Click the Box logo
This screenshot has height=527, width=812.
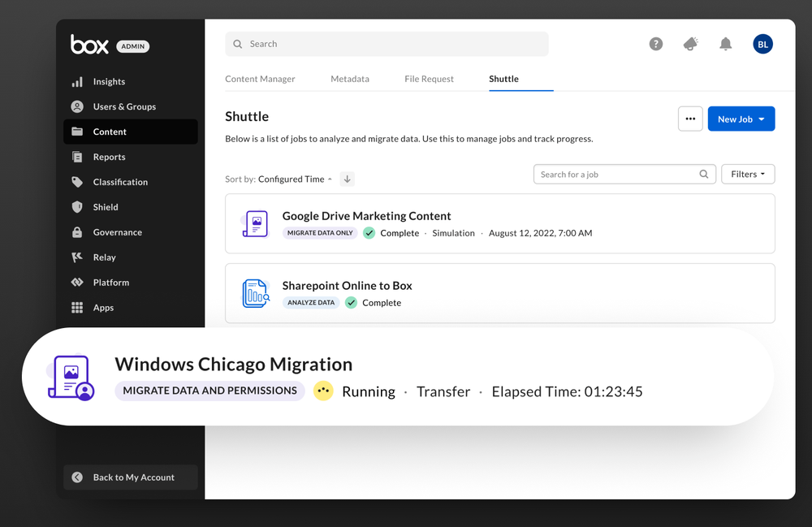coord(89,45)
